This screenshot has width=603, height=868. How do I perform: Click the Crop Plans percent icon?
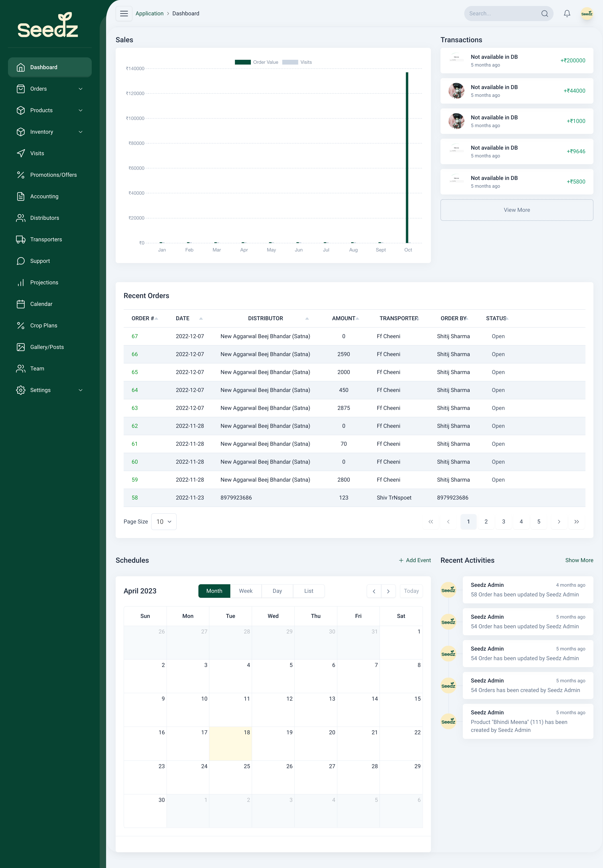click(x=21, y=325)
